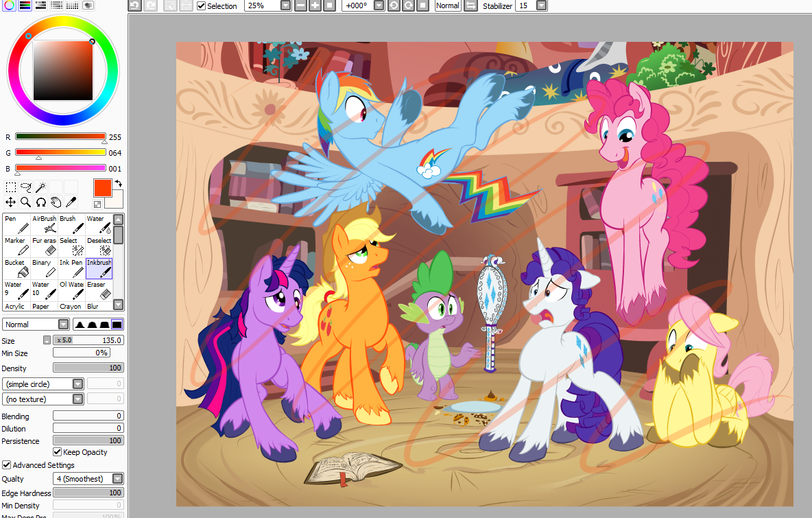This screenshot has height=518, width=812.
Task: Open the brush blend mode Normal dropdown
Action: tap(36, 325)
